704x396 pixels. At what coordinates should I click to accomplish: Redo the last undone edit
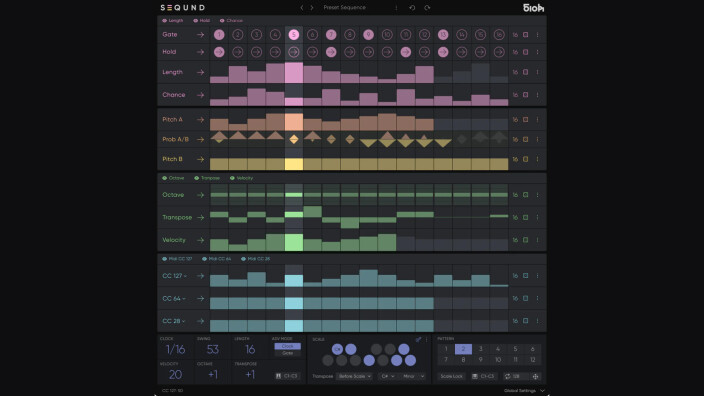click(427, 8)
